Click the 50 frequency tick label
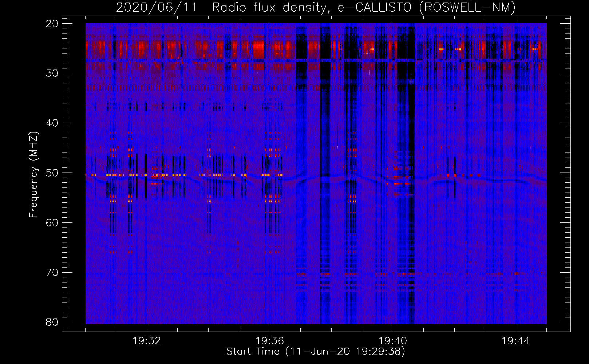 (x=52, y=173)
